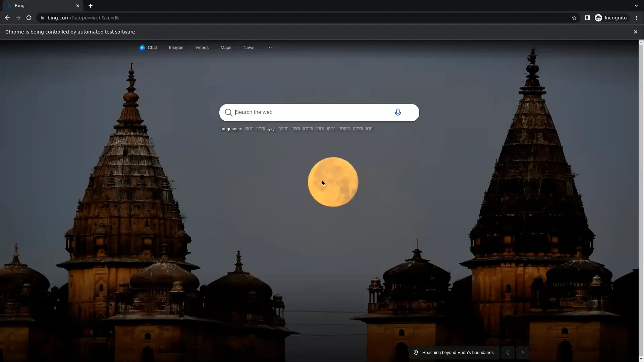The height and width of the screenshot is (362, 644).
Task: Open the News tab
Action: click(249, 48)
